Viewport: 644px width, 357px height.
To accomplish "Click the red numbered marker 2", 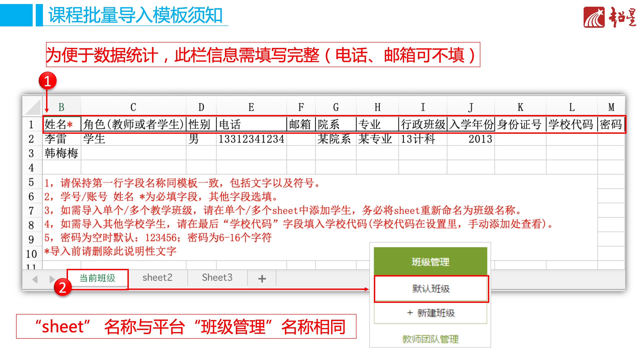I will 63,287.
